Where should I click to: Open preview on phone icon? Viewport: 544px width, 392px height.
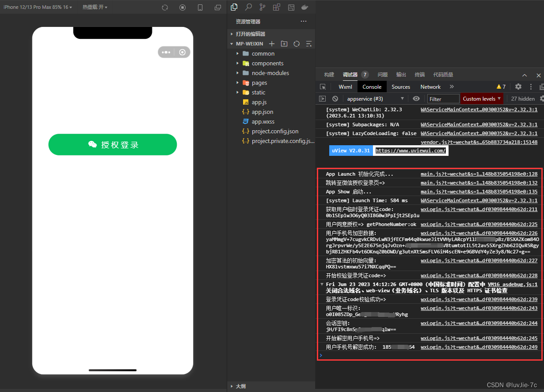click(x=200, y=7)
